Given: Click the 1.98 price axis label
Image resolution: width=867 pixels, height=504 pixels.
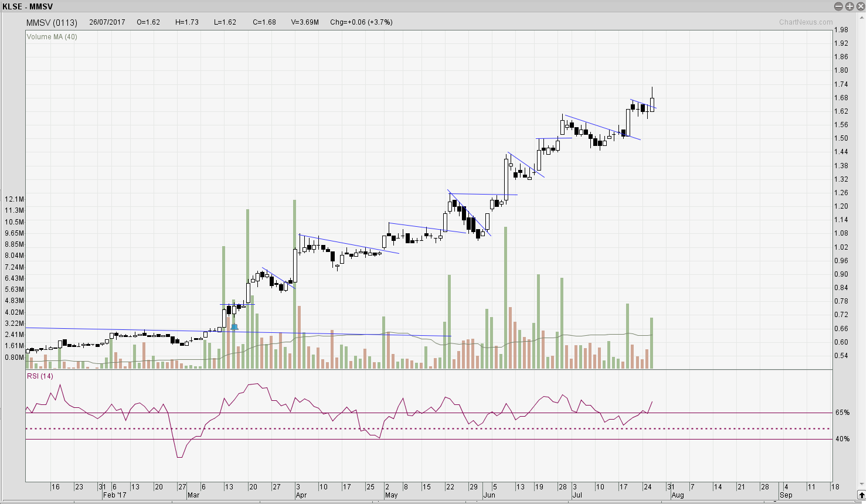Looking at the screenshot, I should (x=841, y=30).
